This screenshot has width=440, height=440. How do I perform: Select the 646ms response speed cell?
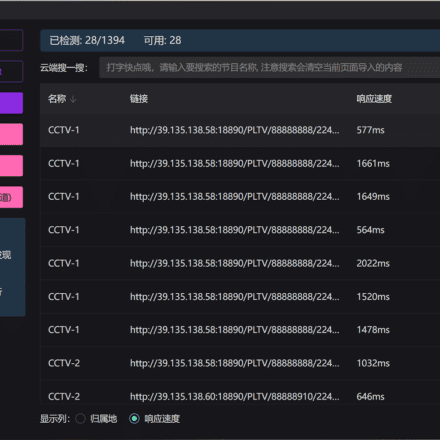370,397
